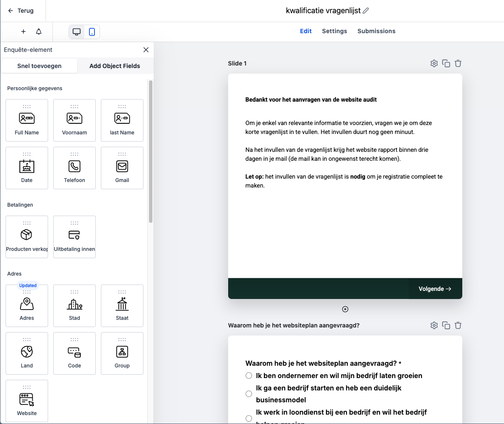Add the Gmail email element

(x=122, y=168)
